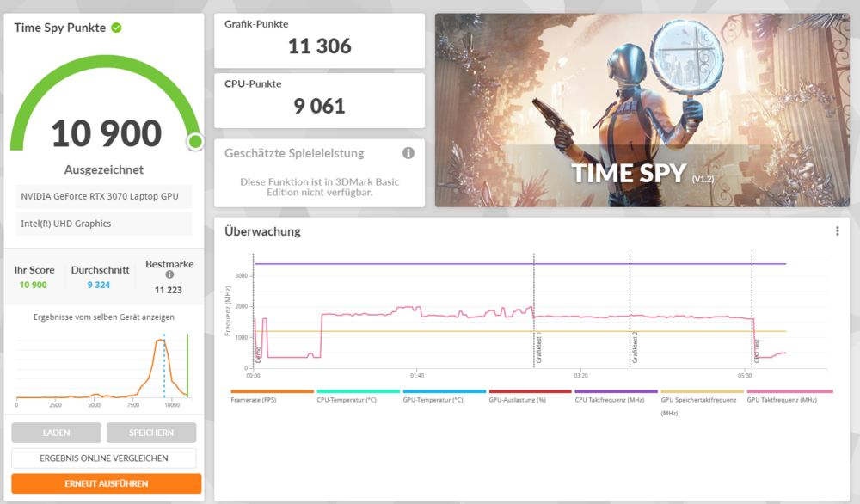Open ERGEBNIS ONLINE VERGLEICHEN
Image resolution: width=860 pixels, height=504 pixels.
pos(104,458)
